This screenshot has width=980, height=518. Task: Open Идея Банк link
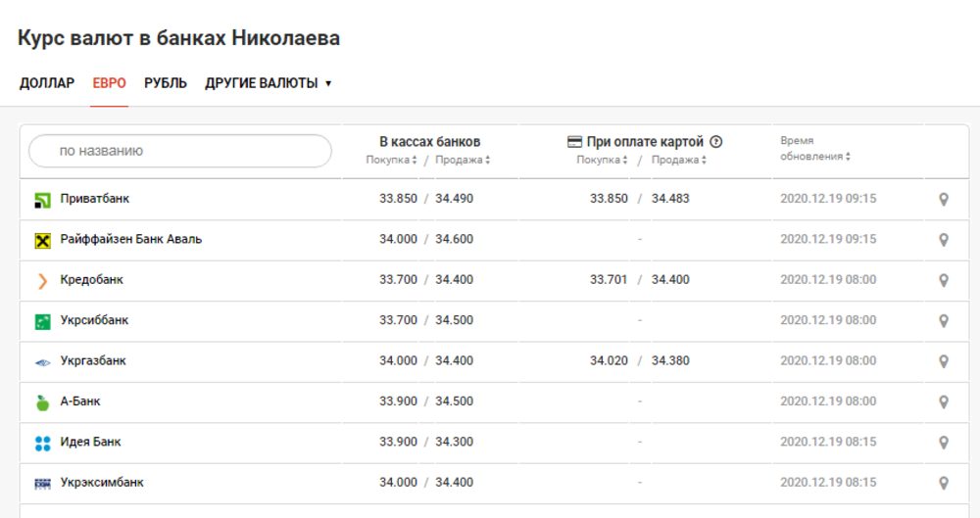click(x=90, y=442)
